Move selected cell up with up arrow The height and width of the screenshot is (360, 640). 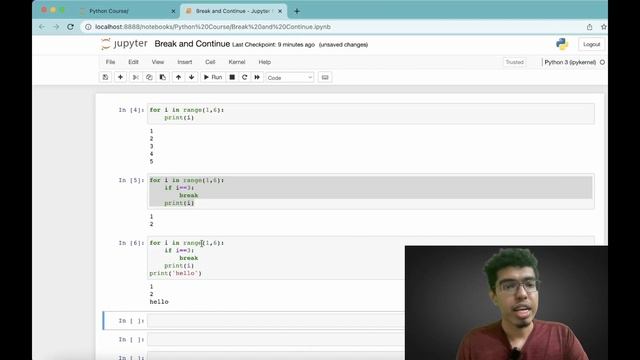pos(178,77)
